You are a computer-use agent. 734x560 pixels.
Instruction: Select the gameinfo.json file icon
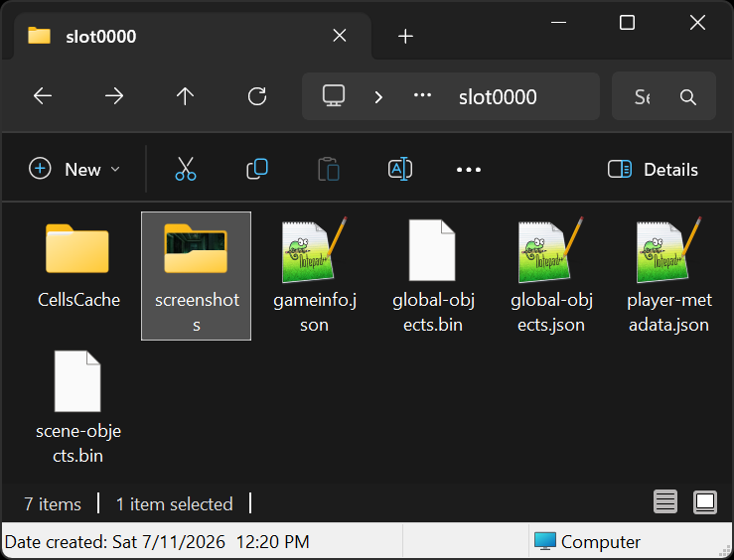314,250
